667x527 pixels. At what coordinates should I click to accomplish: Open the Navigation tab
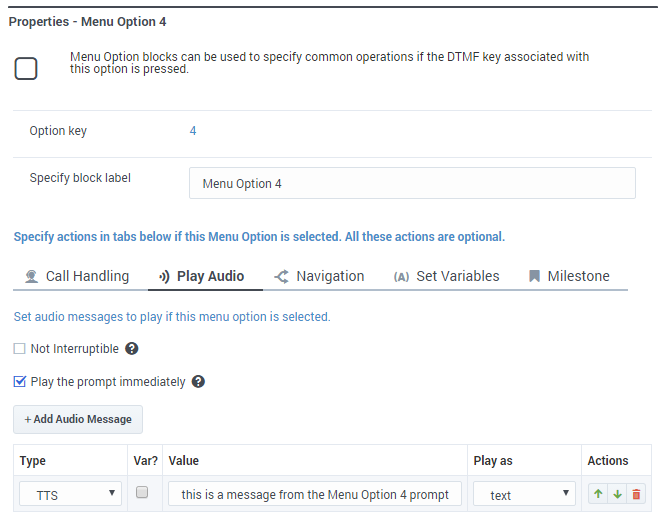pos(319,276)
